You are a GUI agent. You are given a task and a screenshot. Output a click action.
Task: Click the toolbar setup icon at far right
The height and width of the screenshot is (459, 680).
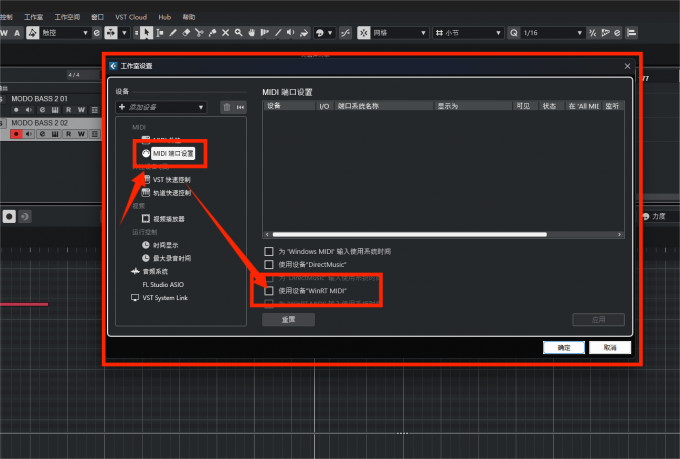point(631,33)
